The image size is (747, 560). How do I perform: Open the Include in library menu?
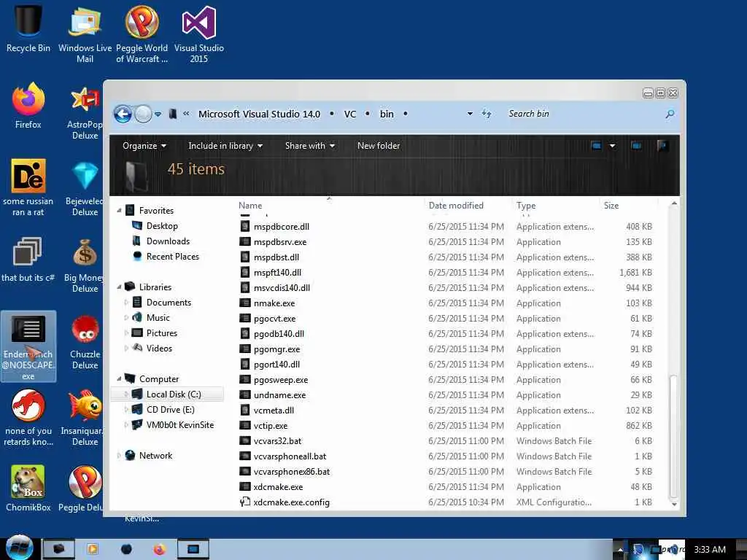coord(225,146)
